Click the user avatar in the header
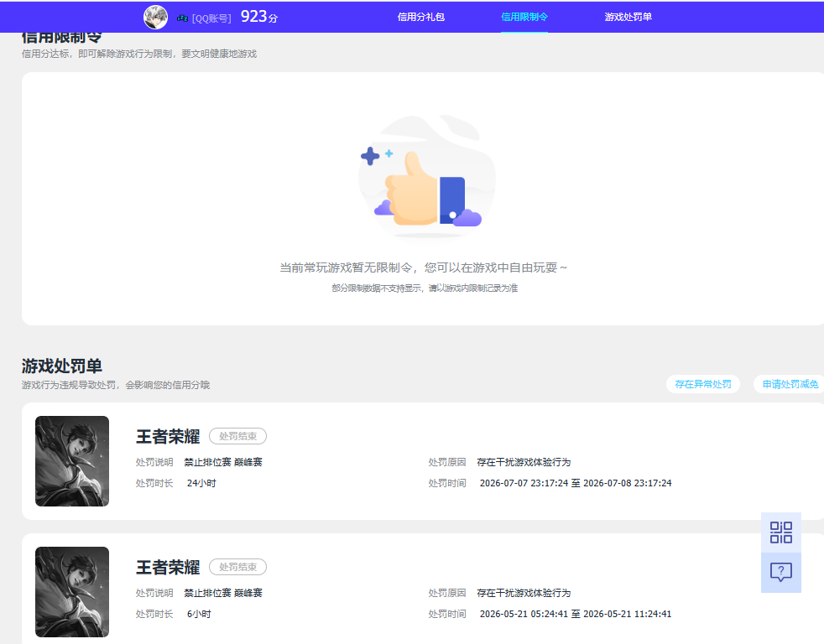Viewport: 824px width, 644px height. (x=155, y=18)
